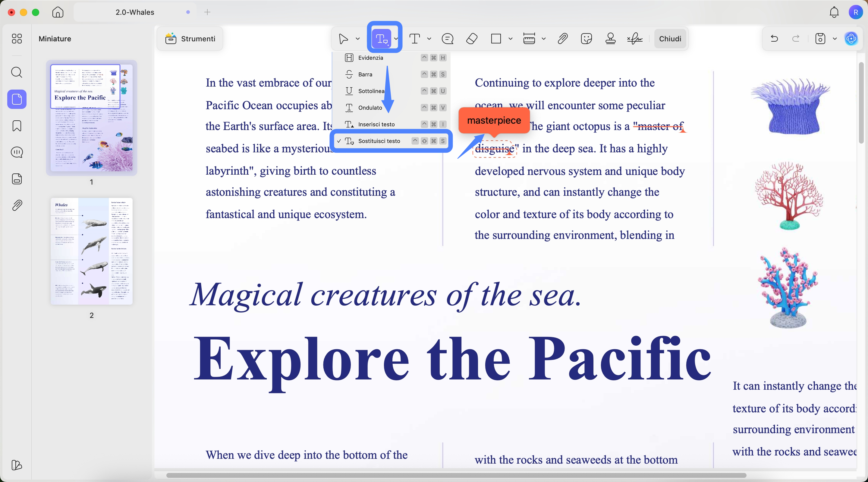This screenshot has width=868, height=482.
Task: Choose Barra strikethrough from the menu
Action: point(392,74)
